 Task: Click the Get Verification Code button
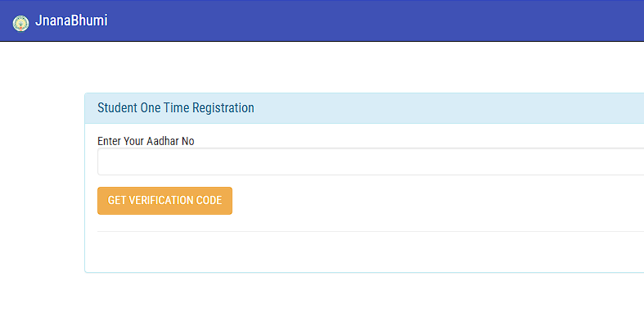(x=164, y=201)
